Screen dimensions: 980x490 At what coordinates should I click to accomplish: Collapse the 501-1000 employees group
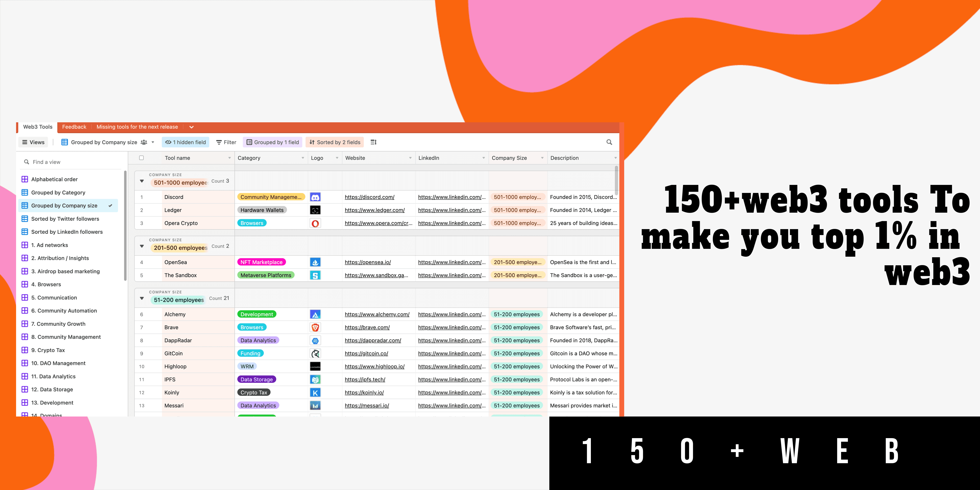coord(142,181)
